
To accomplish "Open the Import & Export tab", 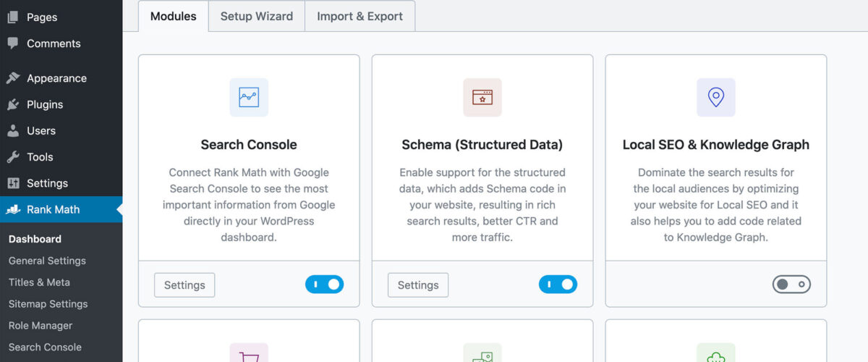I will point(359,16).
